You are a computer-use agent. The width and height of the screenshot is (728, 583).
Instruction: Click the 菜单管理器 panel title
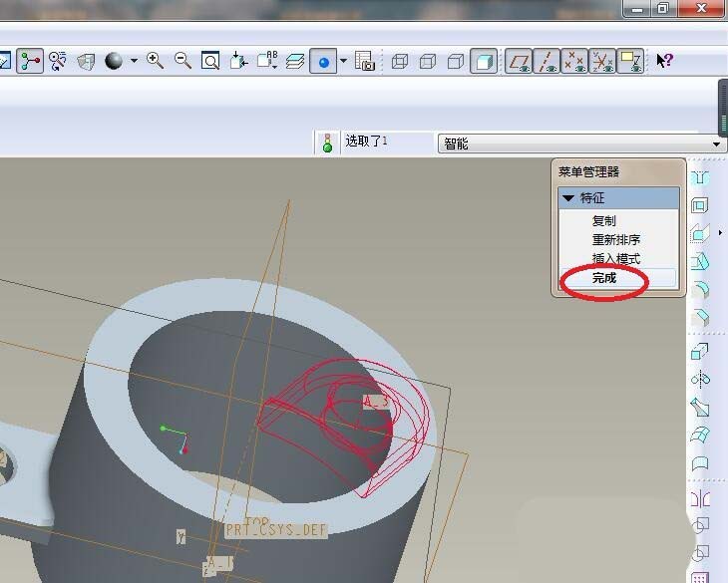pyautogui.click(x=588, y=172)
